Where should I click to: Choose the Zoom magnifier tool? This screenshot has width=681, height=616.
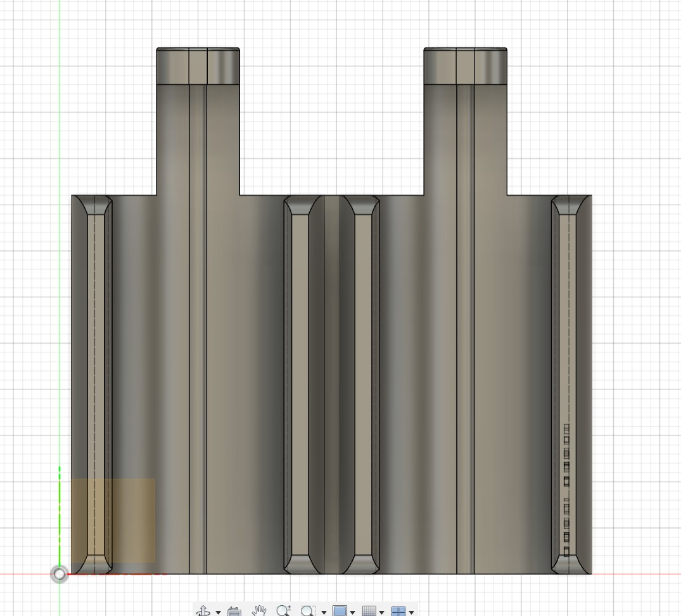click(284, 611)
